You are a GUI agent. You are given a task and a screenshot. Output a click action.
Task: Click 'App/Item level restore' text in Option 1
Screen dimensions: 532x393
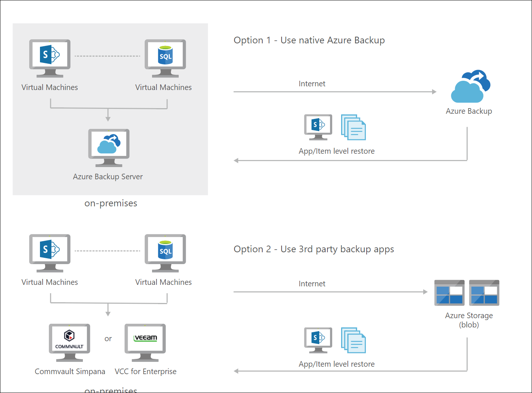[337, 151]
